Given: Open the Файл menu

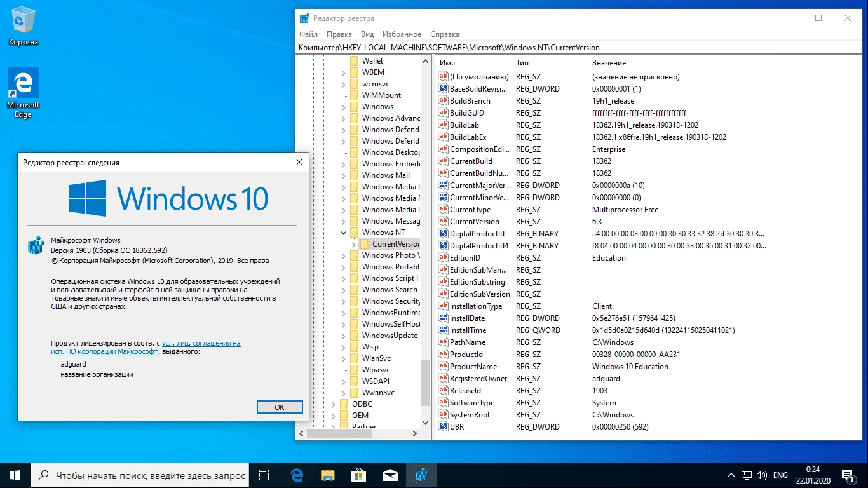Looking at the screenshot, I should click(x=308, y=34).
